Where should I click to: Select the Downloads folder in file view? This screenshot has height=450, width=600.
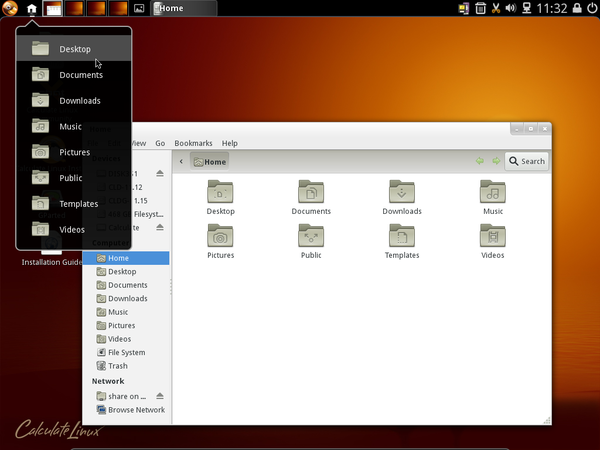pos(402,197)
